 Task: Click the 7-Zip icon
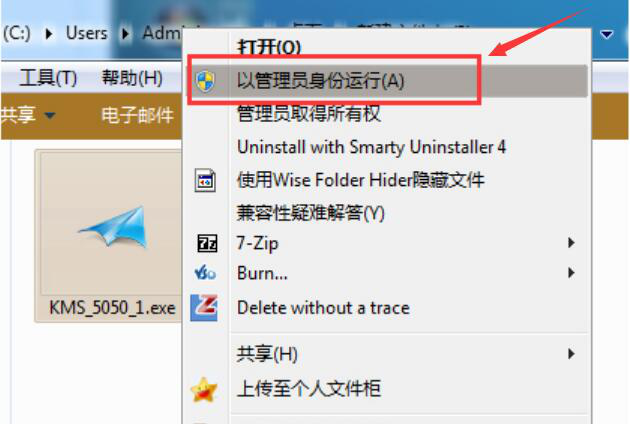pos(207,244)
